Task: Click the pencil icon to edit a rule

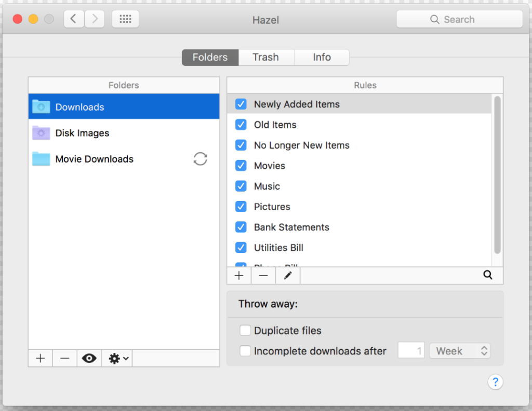Action: click(287, 275)
